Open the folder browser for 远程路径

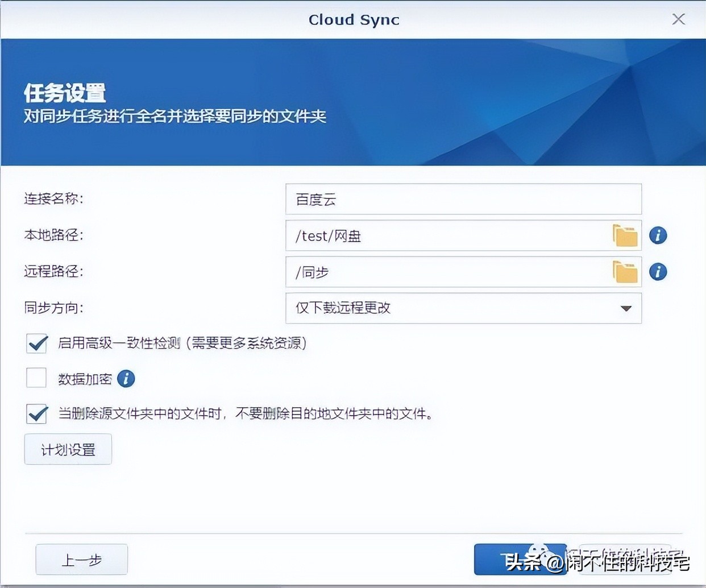tap(625, 272)
